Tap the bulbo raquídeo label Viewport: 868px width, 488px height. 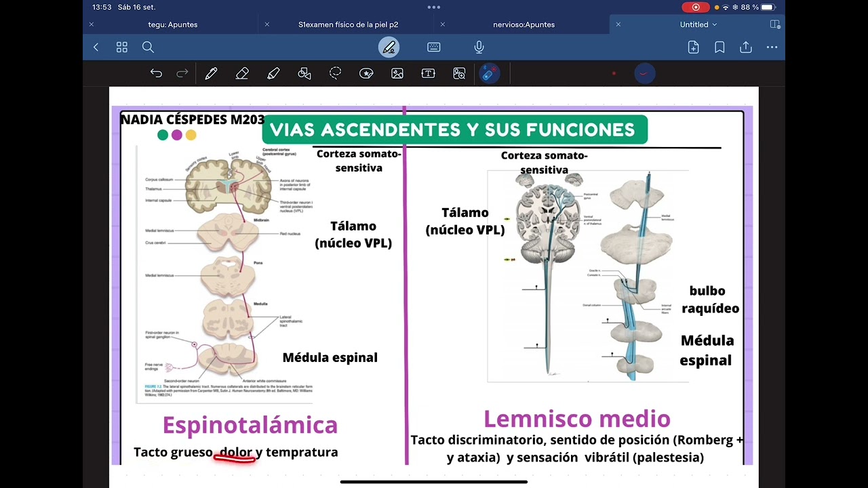pyautogui.click(x=709, y=300)
